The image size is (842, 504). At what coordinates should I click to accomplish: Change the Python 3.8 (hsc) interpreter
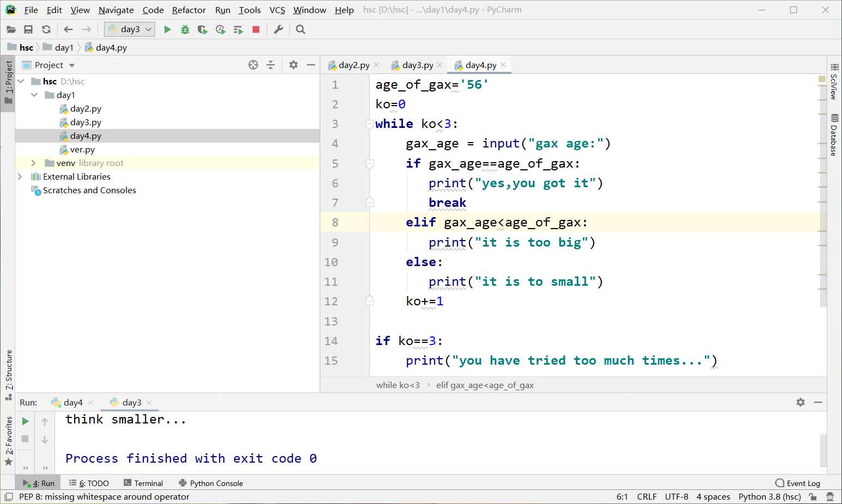point(770,497)
